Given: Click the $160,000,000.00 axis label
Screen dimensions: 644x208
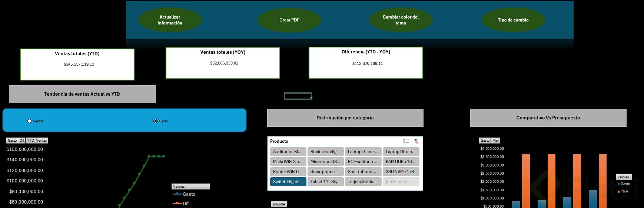Looking at the screenshot, I should pyautogui.click(x=25, y=149).
